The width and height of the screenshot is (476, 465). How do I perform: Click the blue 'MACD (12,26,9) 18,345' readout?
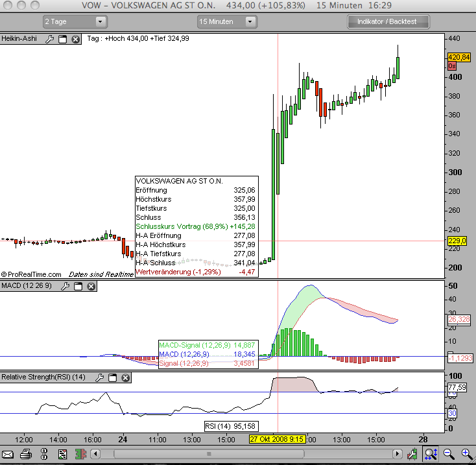click(x=208, y=354)
